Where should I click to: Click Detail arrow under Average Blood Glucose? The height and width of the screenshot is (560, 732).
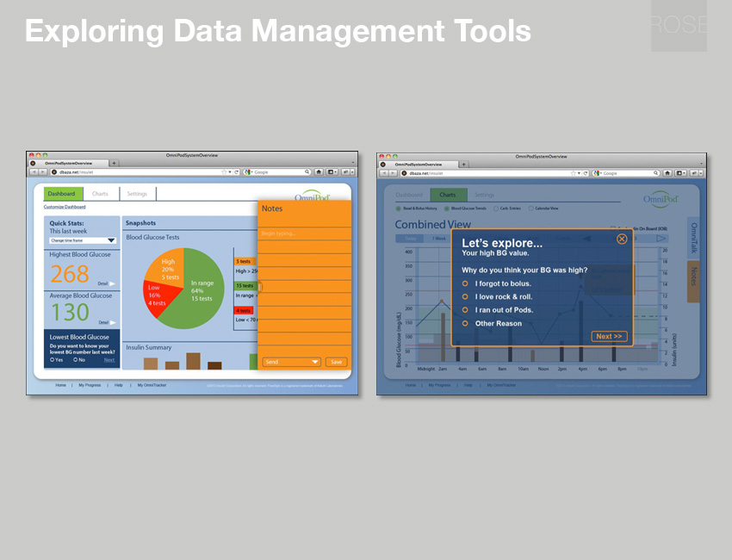113,323
